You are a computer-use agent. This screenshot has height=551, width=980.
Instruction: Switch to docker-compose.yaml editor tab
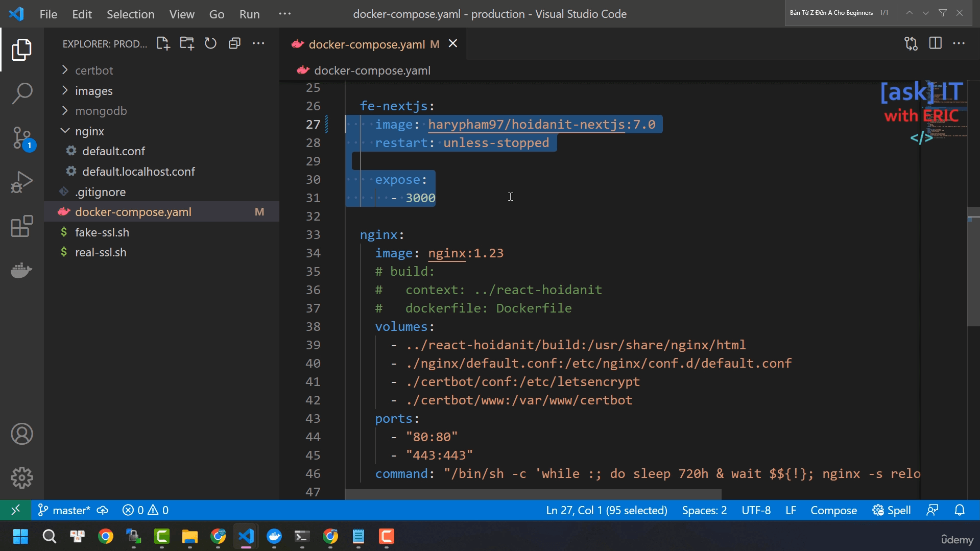click(367, 44)
